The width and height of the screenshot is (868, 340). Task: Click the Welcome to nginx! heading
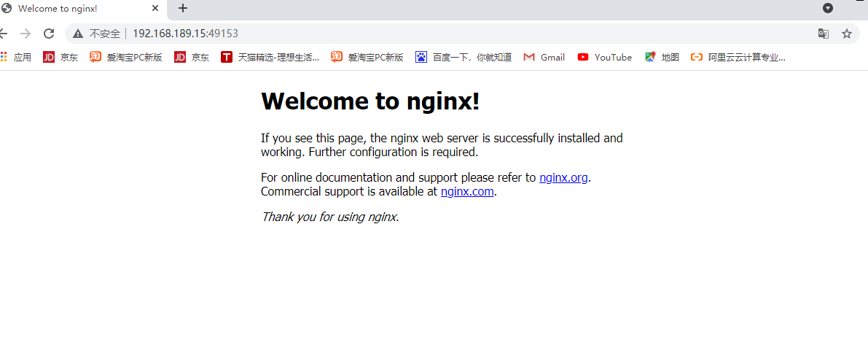tap(370, 101)
